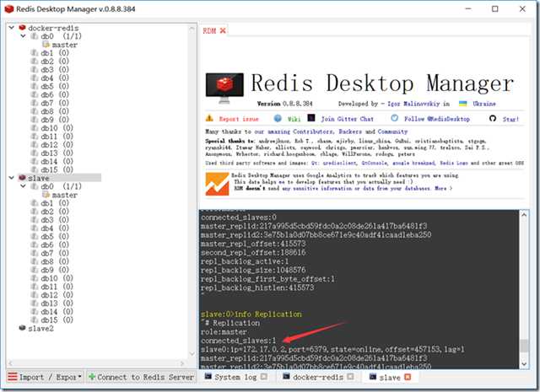
Task: Click scroll-up arrow of the console
Action: point(524,215)
